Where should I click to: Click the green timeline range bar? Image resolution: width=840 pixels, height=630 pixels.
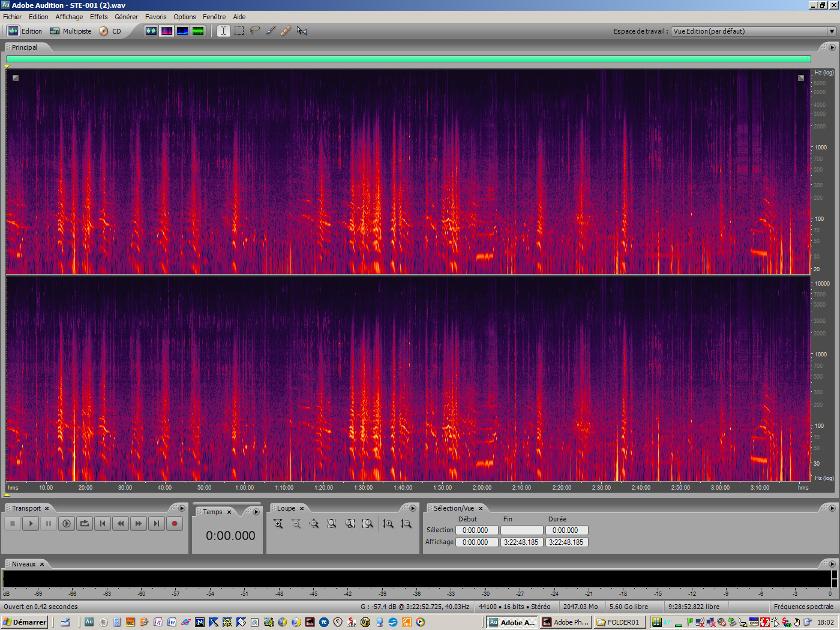(x=408, y=58)
